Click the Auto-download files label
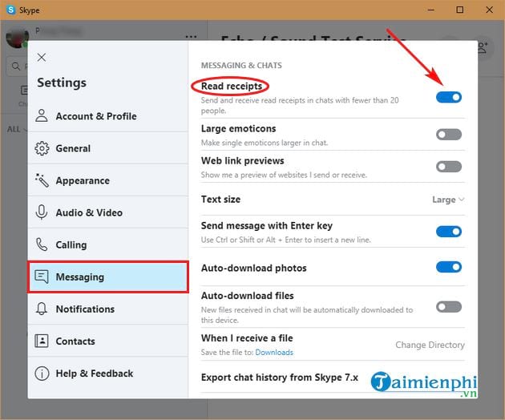 tap(248, 296)
